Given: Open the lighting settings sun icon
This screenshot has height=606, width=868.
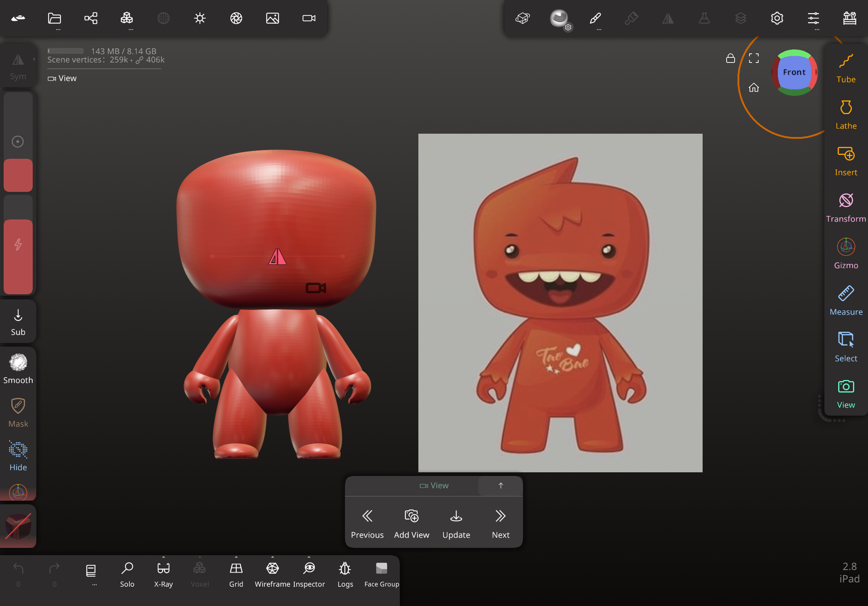Looking at the screenshot, I should (x=200, y=18).
